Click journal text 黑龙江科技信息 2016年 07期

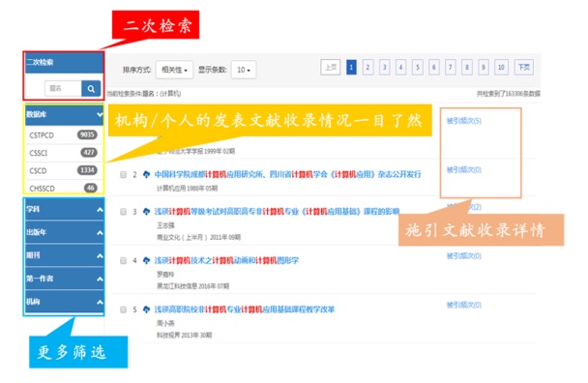point(192,286)
